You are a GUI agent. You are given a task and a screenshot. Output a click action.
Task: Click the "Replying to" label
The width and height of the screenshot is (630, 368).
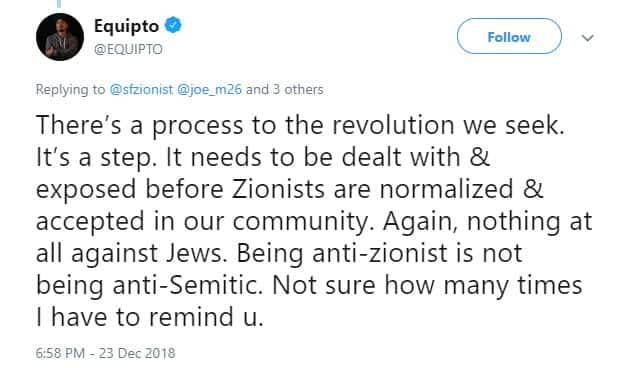tap(70, 89)
